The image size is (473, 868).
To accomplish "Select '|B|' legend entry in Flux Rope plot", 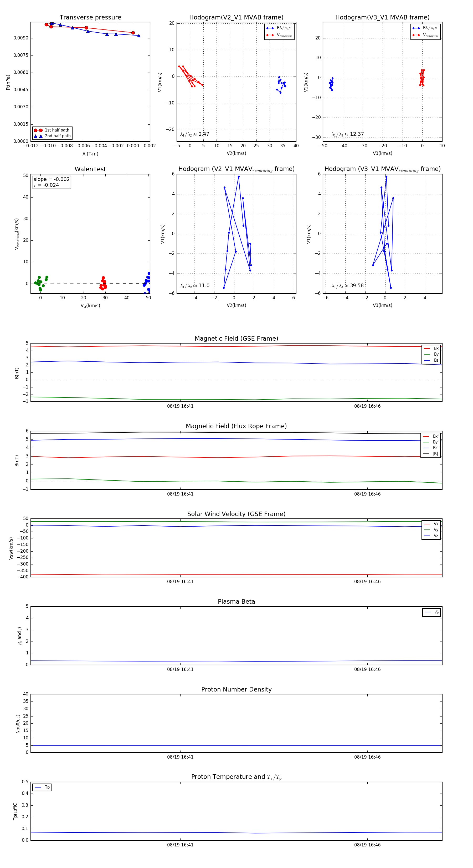I will 431,454.
